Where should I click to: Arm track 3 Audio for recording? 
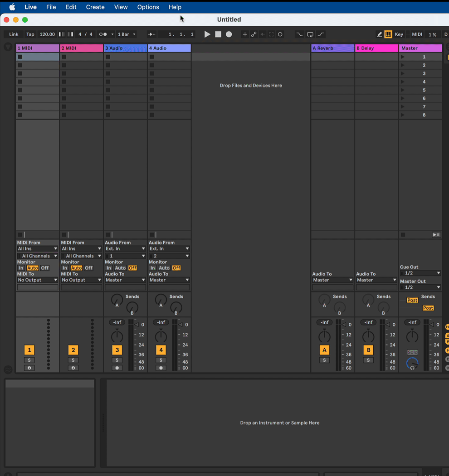[117, 368]
